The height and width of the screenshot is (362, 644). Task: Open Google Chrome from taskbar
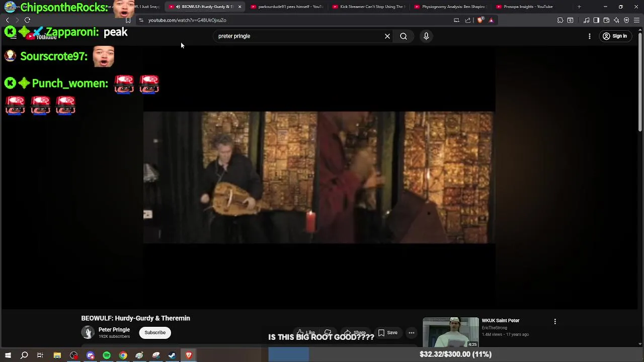tap(123, 355)
